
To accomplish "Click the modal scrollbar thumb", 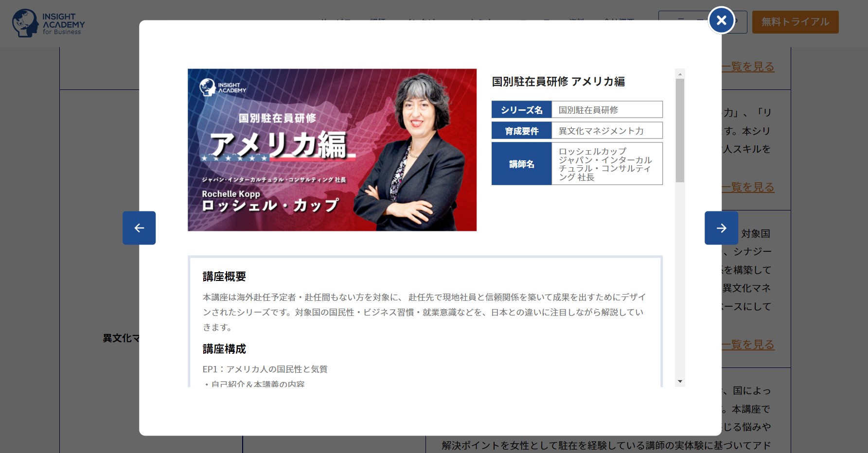I will pos(680,130).
